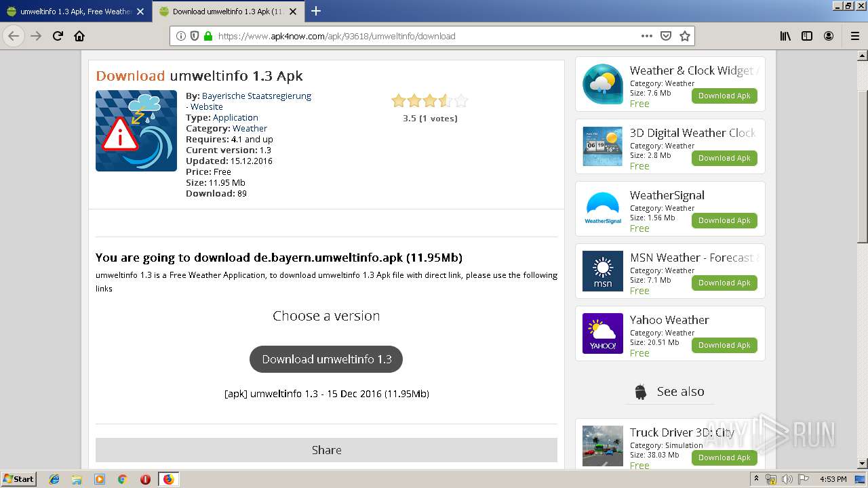Select the 'Size: 11.95 Mb' text
This screenshot has height=488, width=868.
[216, 183]
